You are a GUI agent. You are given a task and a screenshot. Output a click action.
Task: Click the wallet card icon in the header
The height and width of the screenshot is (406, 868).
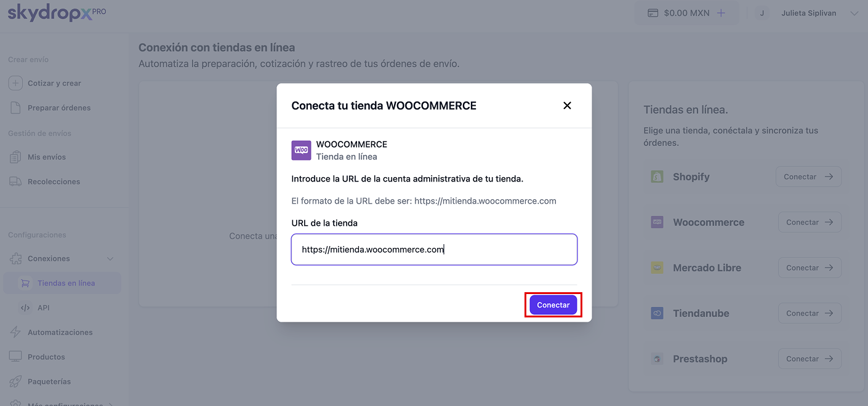point(653,13)
